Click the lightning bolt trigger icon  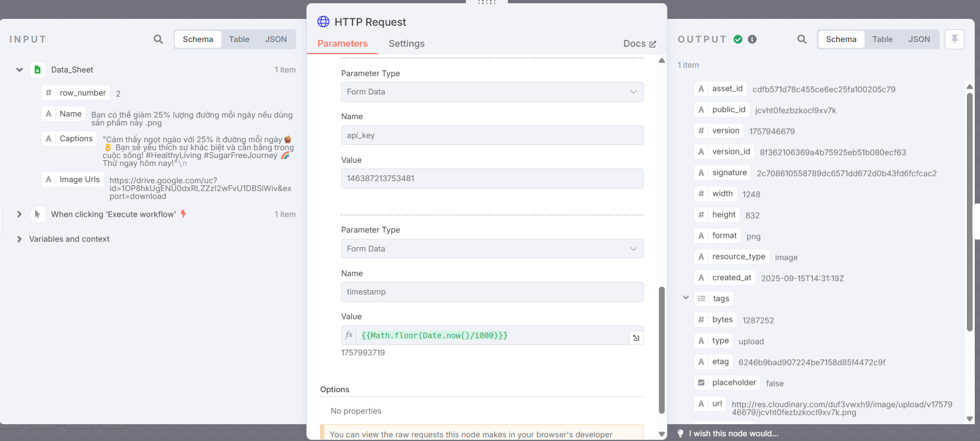tap(183, 214)
